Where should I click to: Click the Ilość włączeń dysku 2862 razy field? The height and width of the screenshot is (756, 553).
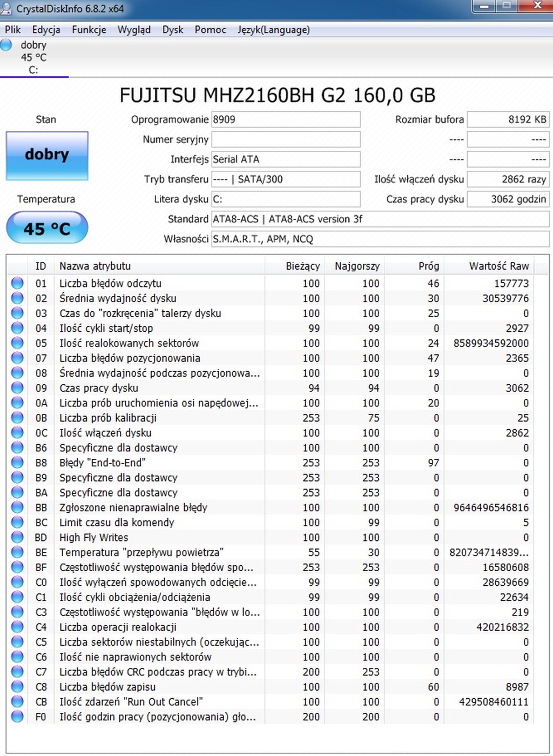508,179
